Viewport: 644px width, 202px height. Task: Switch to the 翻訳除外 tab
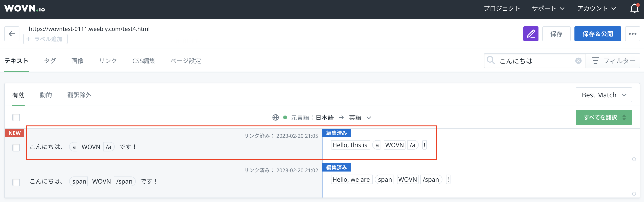79,95
